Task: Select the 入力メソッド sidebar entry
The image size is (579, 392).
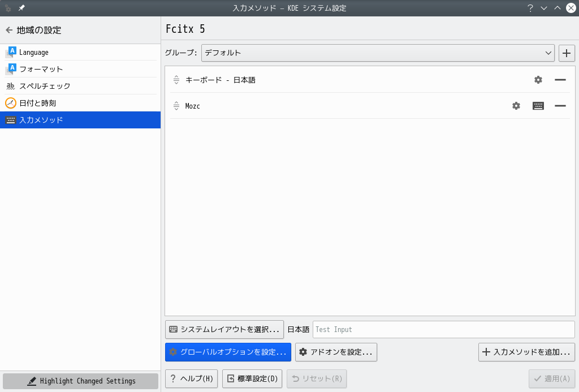Action: click(80, 120)
